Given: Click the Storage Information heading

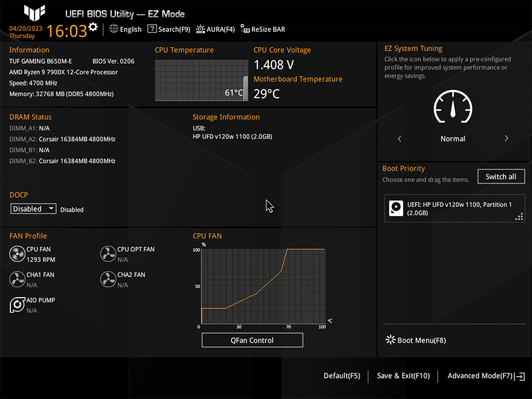Looking at the screenshot, I should 227,117.
